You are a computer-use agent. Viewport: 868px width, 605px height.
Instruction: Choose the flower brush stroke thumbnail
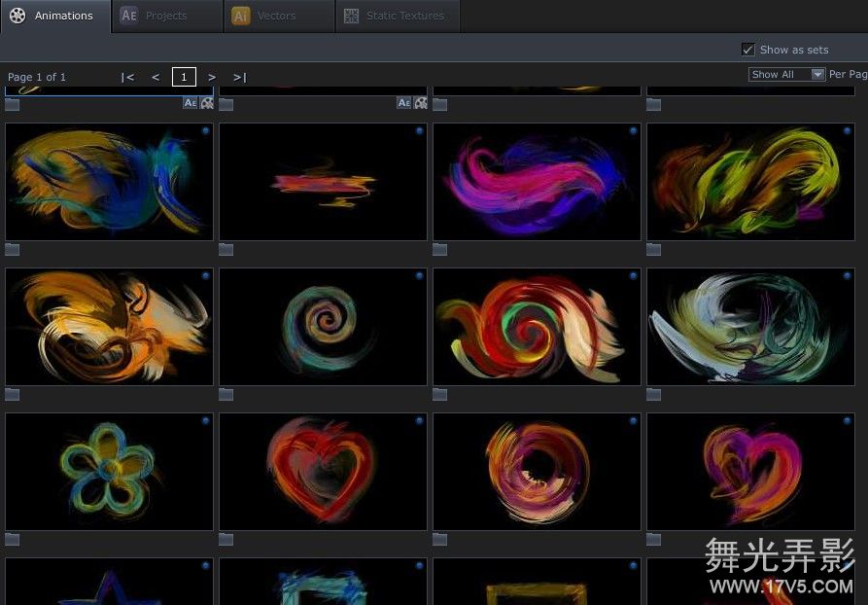pos(109,472)
